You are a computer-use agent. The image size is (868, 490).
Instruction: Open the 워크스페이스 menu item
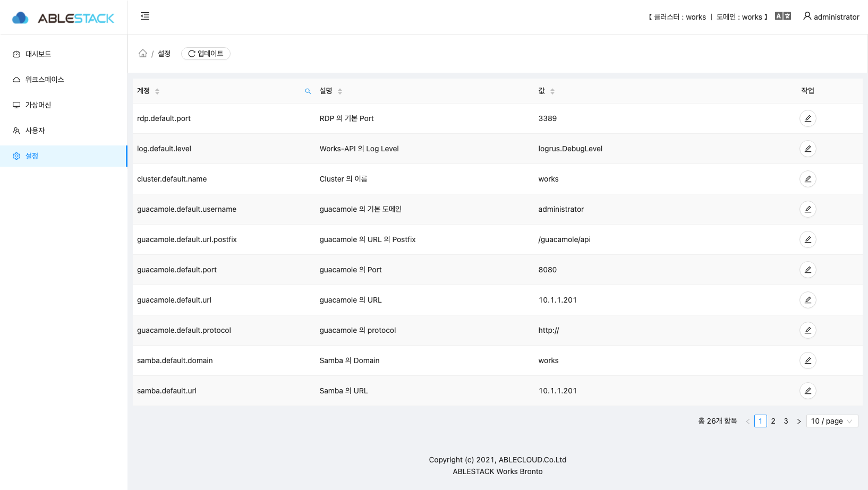pos(44,79)
